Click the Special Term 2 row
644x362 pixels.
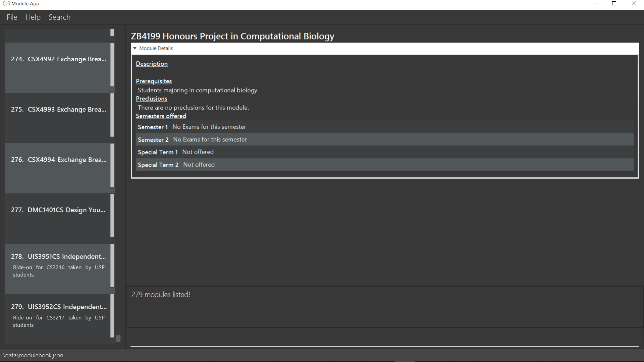coord(384,165)
